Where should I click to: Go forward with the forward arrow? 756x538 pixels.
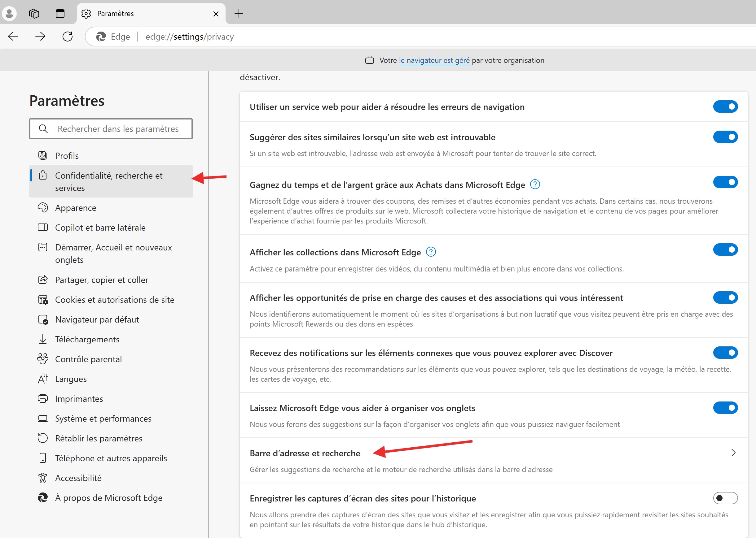tap(40, 37)
